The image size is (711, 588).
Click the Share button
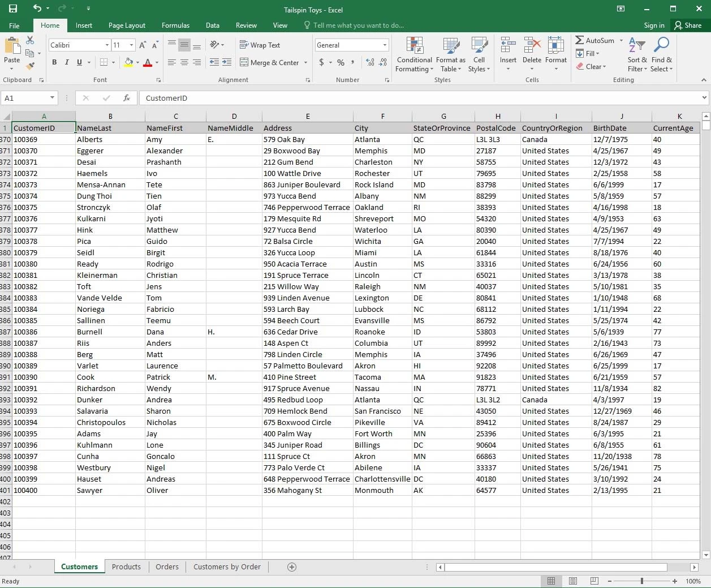click(687, 25)
